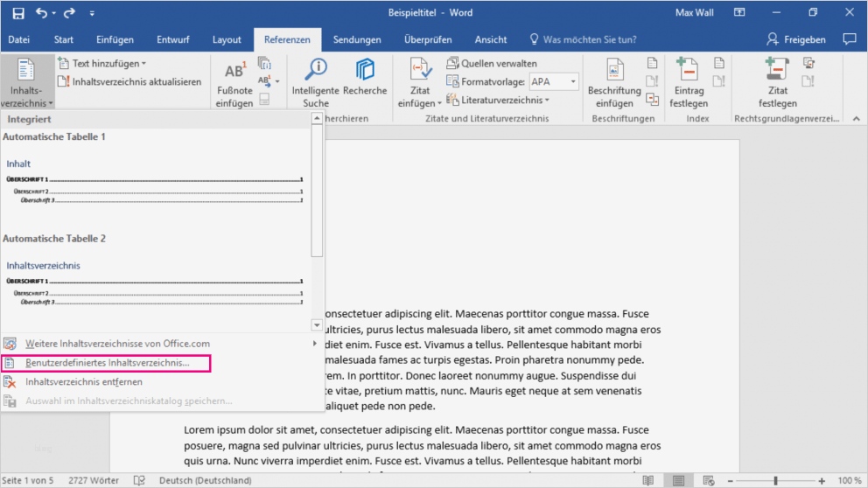The height and width of the screenshot is (488, 868).
Task: Switch to Print Layout view icon
Action: click(x=678, y=480)
